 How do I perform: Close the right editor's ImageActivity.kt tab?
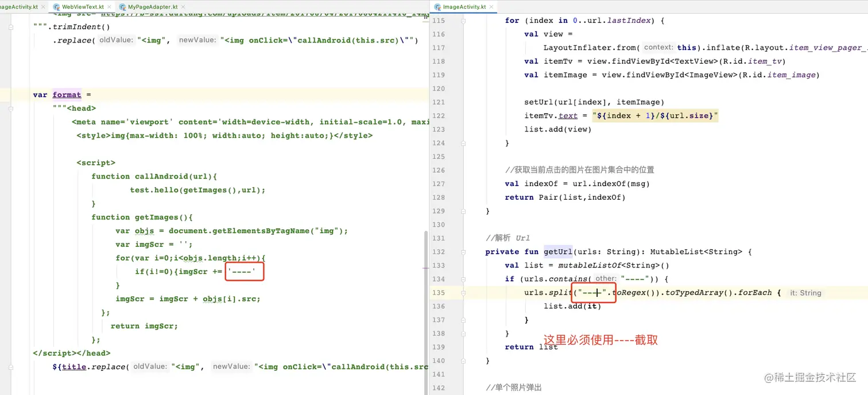point(493,7)
